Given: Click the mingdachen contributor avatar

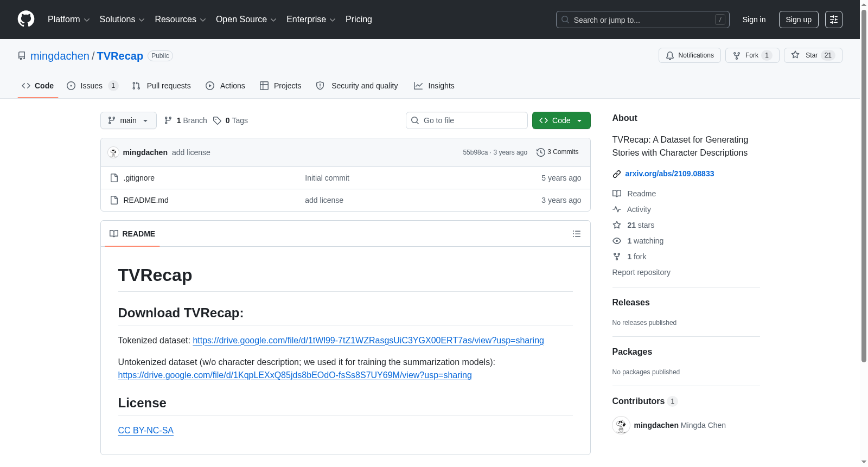Looking at the screenshot, I should tap(621, 425).
